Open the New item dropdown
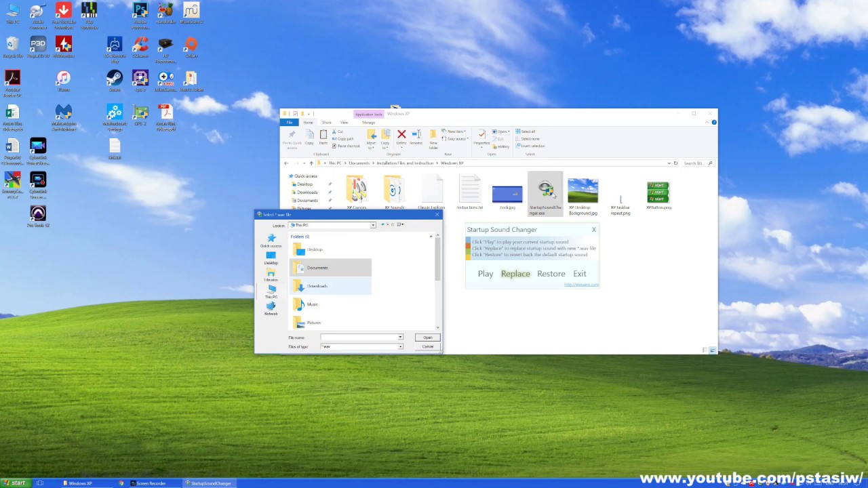Viewport: 868px width, 488px height. click(x=454, y=131)
